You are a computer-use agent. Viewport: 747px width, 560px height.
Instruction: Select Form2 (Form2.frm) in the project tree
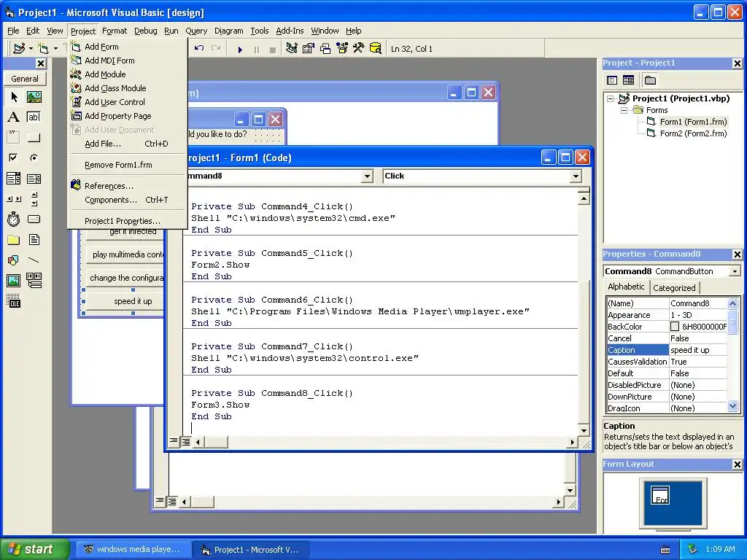pos(693,133)
